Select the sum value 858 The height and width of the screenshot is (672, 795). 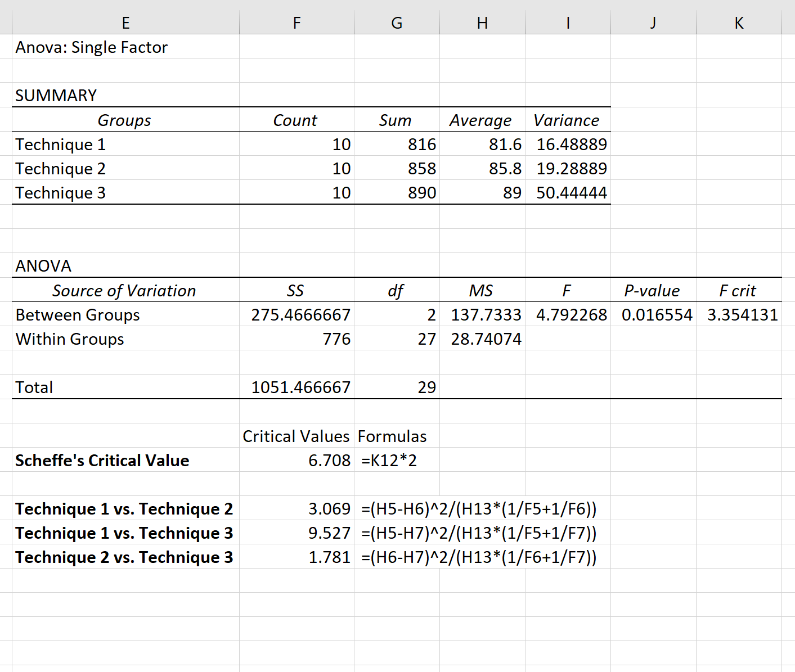click(x=397, y=168)
